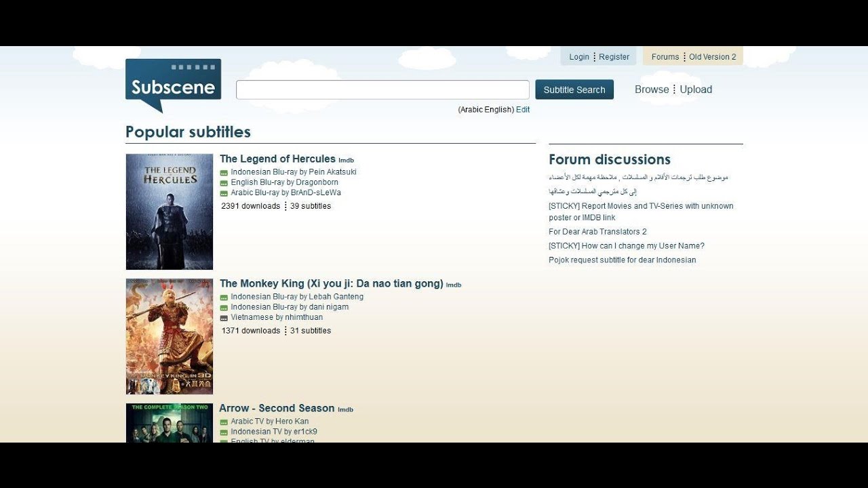Open the Imdb link for The Monkey King

pyautogui.click(x=454, y=285)
